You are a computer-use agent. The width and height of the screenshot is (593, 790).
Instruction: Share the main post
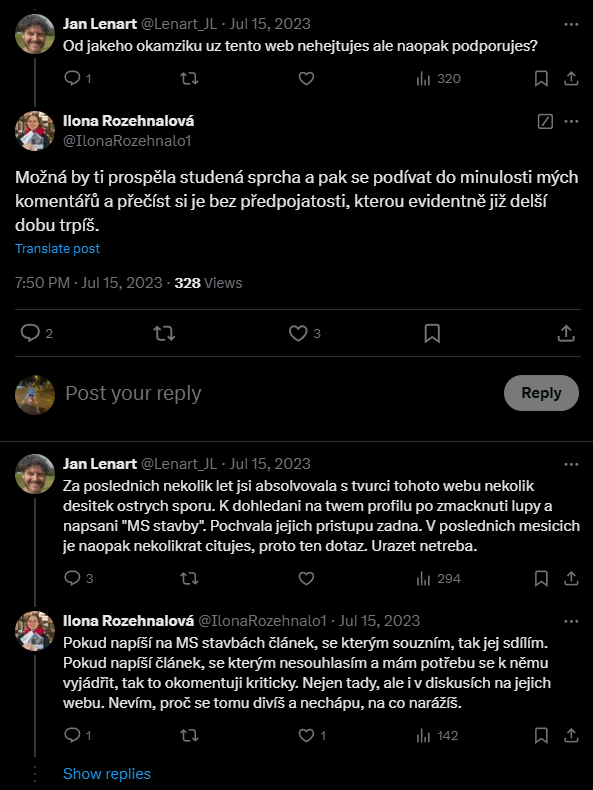(x=566, y=333)
